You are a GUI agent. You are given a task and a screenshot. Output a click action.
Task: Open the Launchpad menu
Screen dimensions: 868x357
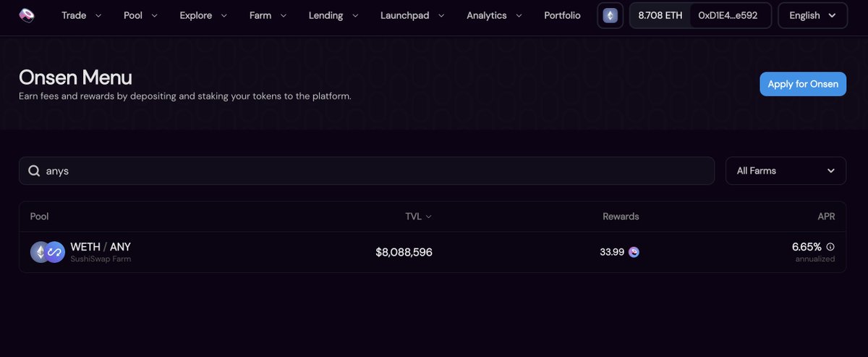(x=412, y=15)
